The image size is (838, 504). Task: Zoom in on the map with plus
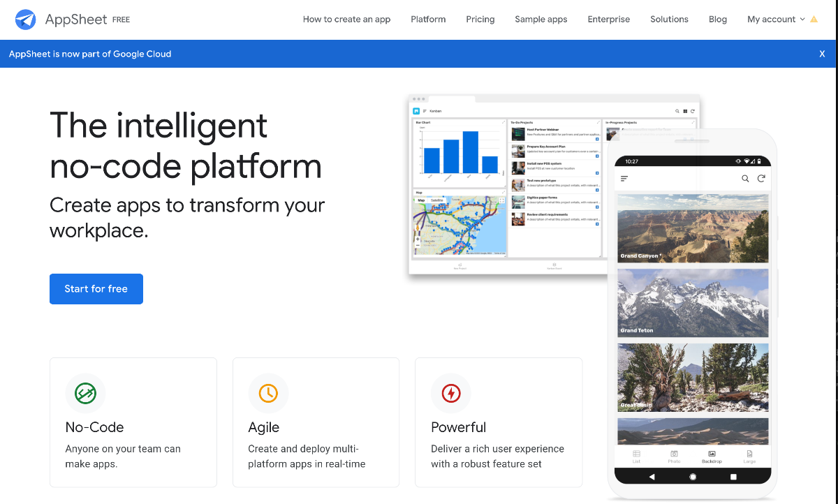418,239
